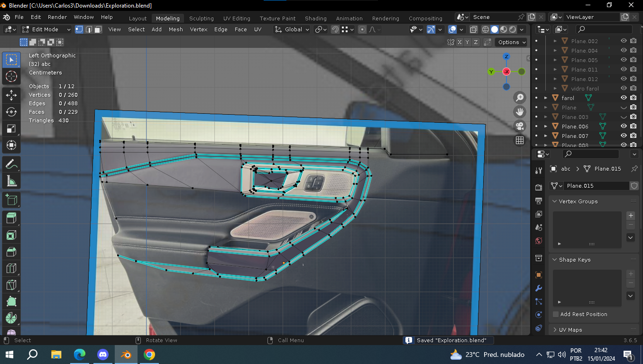
Task: Click the zoom magnifier viewport gizmo
Action: (x=520, y=98)
